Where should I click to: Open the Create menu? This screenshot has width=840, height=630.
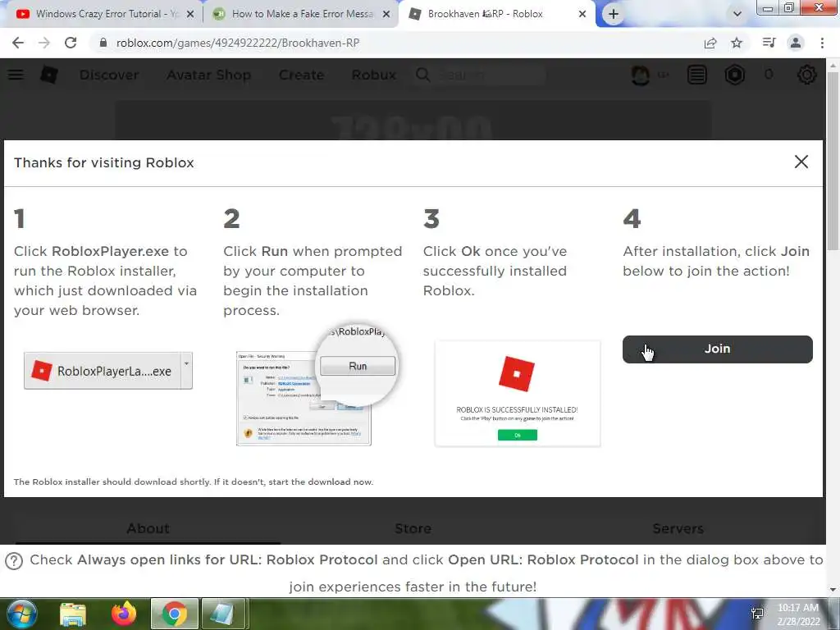301,75
